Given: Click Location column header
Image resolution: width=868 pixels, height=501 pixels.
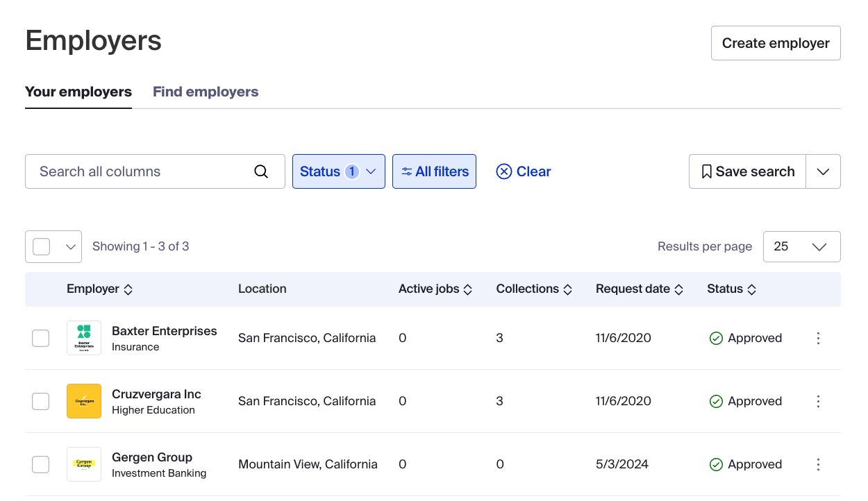Looking at the screenshot, I should pyautogui.click(x=262, y=289).
